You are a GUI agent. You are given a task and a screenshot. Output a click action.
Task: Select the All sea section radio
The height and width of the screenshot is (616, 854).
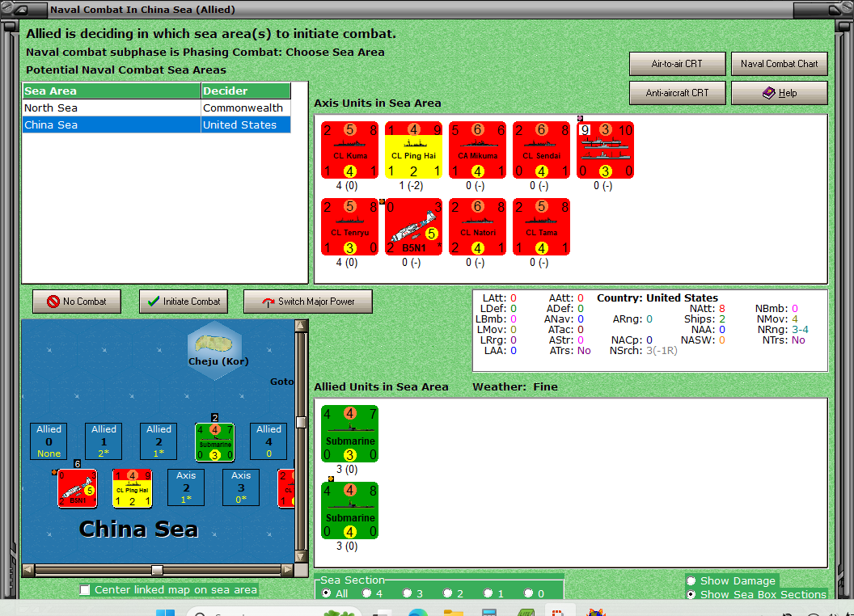[326, 593]
